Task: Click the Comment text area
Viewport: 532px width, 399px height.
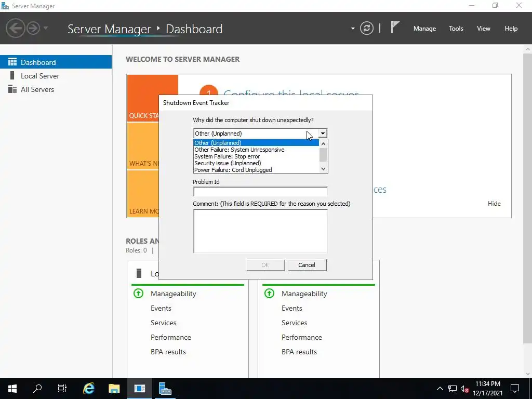Action: (260, 231)
